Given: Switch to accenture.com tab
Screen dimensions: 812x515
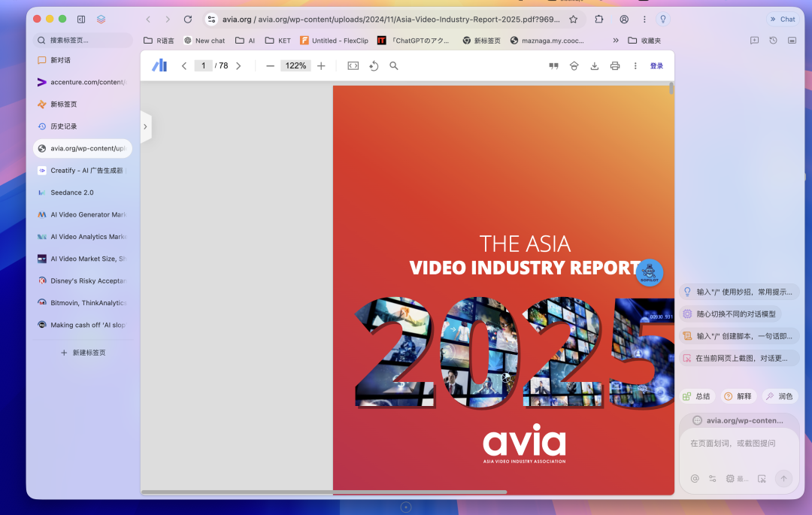Looking at the screenshot, I should pos(83,82).
